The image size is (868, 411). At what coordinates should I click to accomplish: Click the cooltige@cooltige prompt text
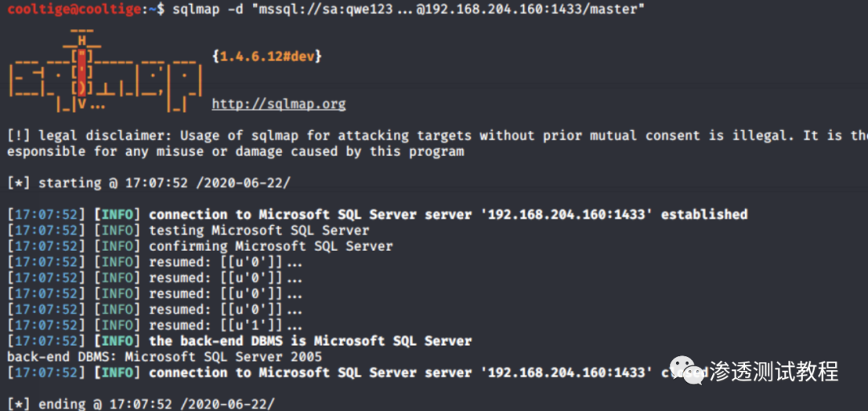(x=78, y=9)
